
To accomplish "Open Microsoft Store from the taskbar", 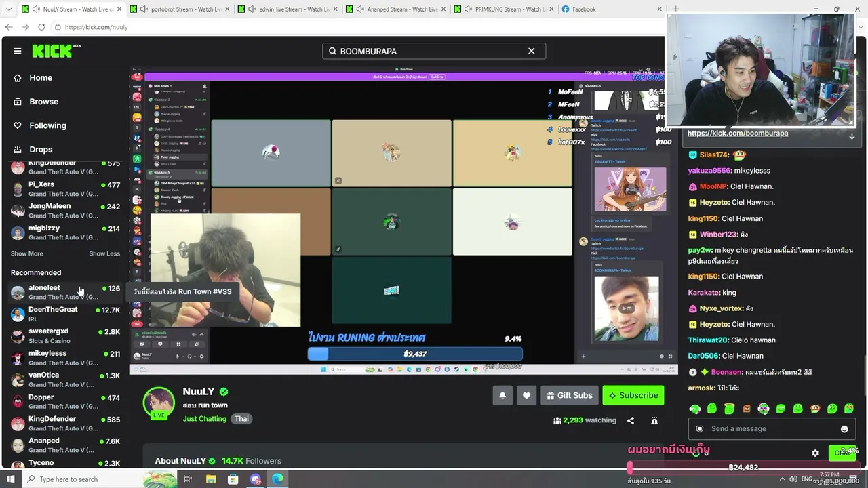I will pyautogui.click(x=233, y=479).
